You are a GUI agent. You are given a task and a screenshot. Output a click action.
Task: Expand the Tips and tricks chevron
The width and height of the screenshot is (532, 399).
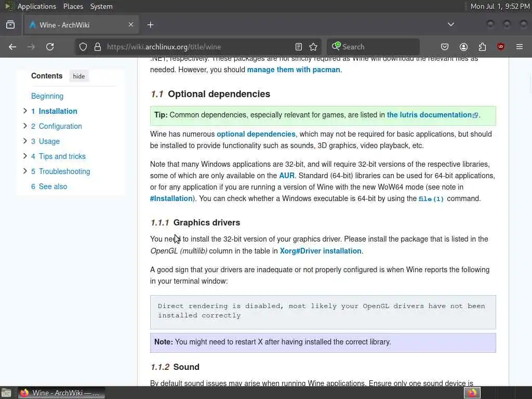[x=25, y=156]
